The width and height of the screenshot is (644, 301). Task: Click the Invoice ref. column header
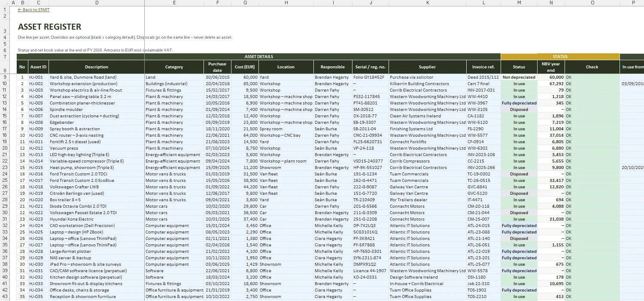click(x=483, y=67)
